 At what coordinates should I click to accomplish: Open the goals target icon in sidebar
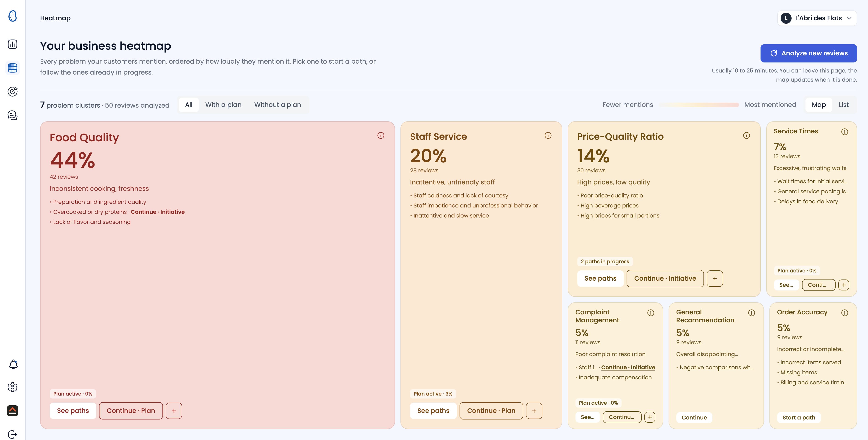13,92
